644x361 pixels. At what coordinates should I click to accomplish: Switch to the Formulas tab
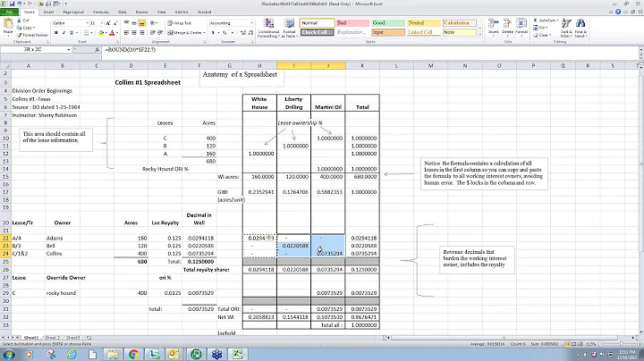tap(101, 12)
